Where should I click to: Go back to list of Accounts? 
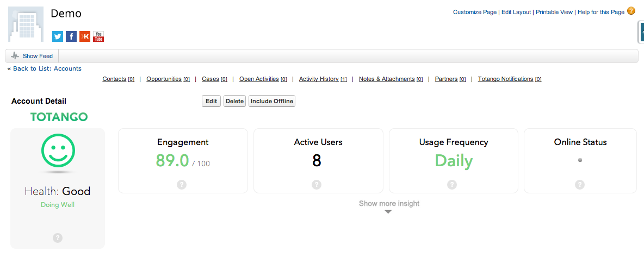coord(47,68)
